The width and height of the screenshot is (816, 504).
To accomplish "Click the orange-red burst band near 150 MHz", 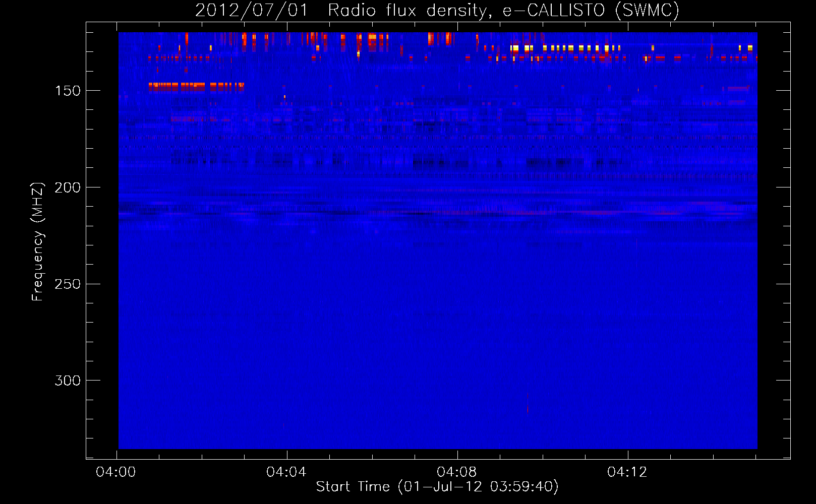I will pyautogui.click(x=196, y=87).
